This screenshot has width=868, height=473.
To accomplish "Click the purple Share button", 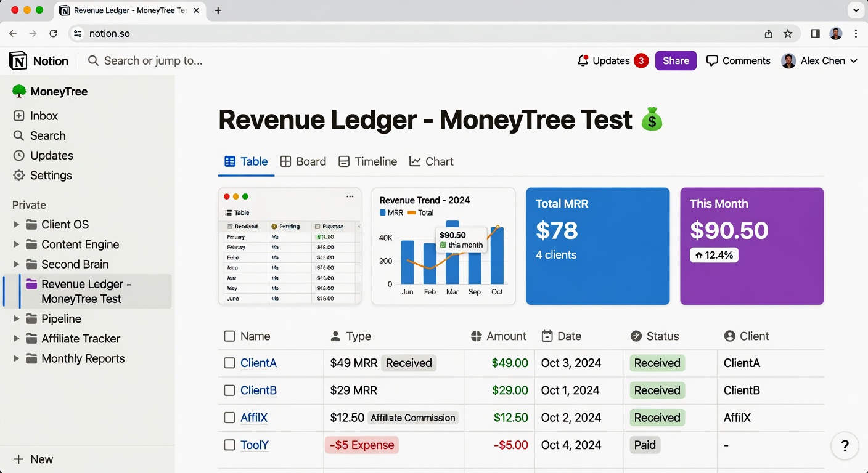I will coord(676,60).
